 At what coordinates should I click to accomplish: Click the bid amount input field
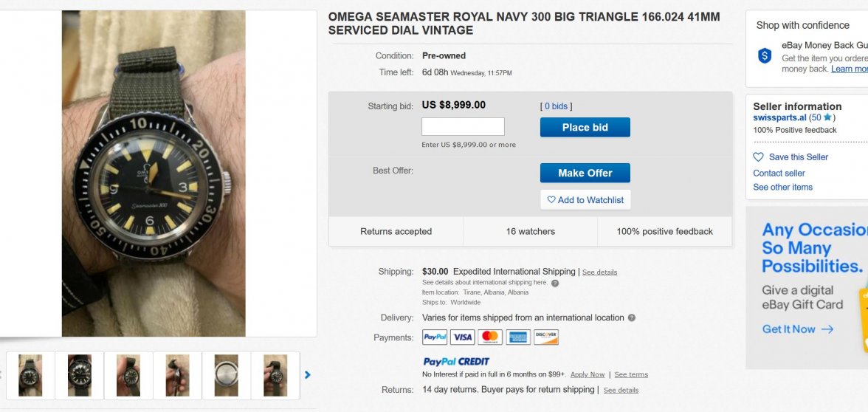463,127
